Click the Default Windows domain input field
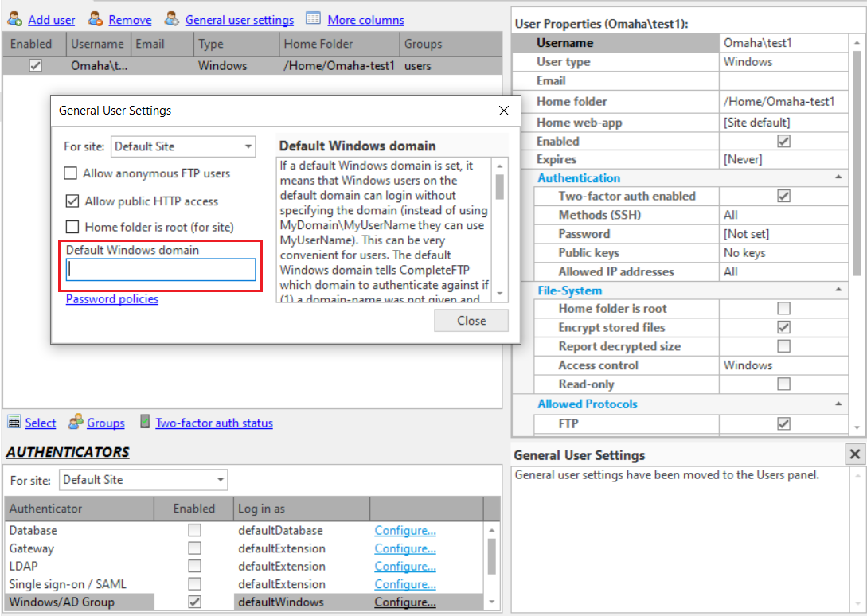The width and height of the screenshot is (867, 616). (161, 270)
